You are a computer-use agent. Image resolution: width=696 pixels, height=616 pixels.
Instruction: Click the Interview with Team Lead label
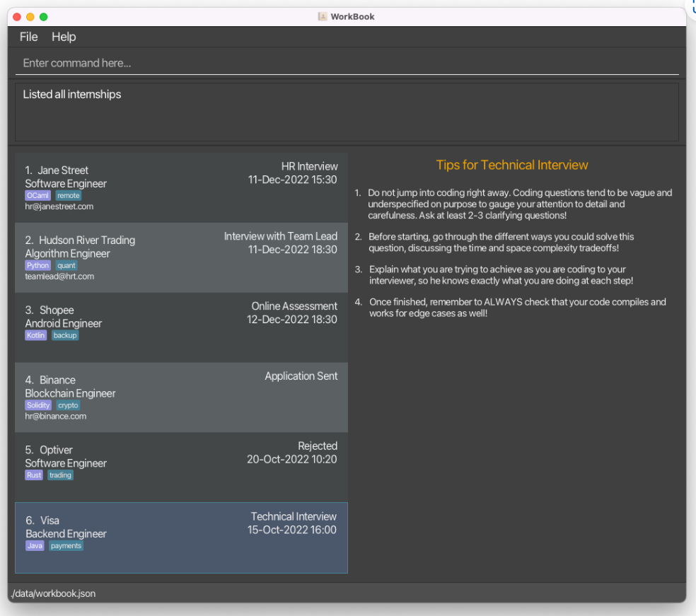pos(281,236)
